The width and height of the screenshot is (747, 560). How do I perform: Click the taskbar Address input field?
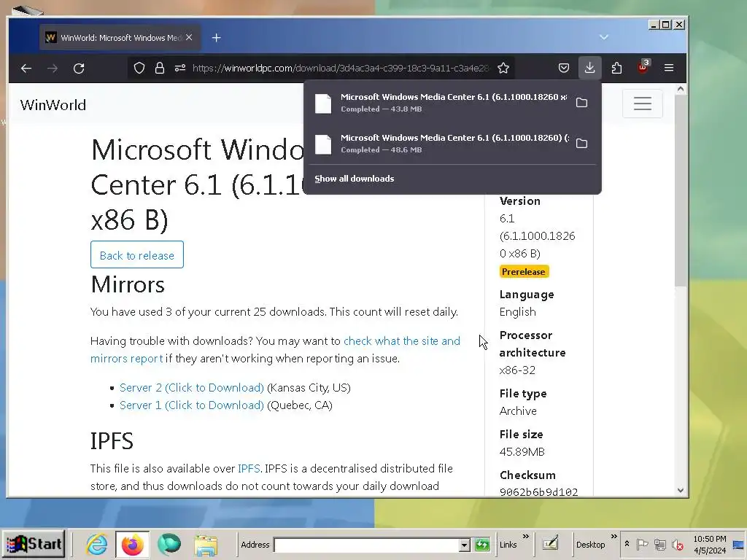(x=367, y=545)
